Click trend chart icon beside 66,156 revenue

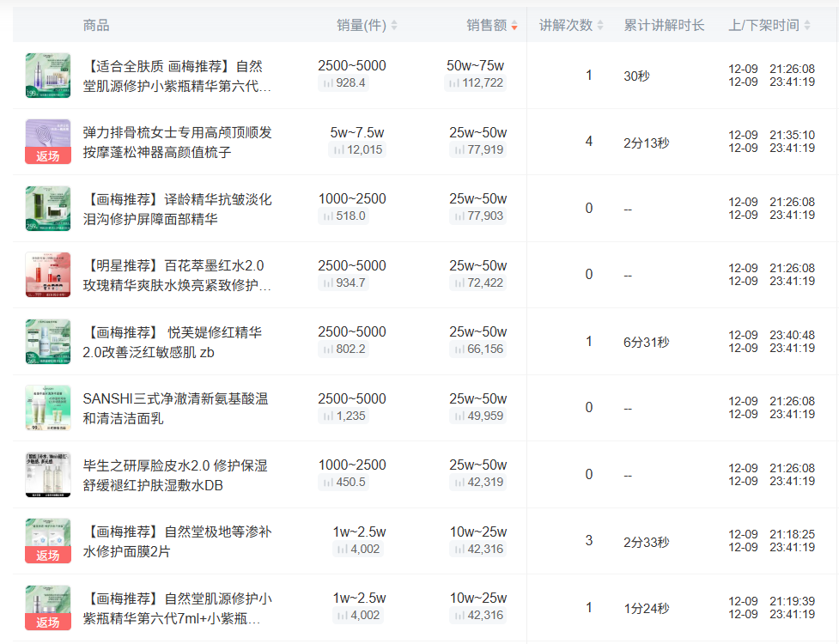(459, 349)
